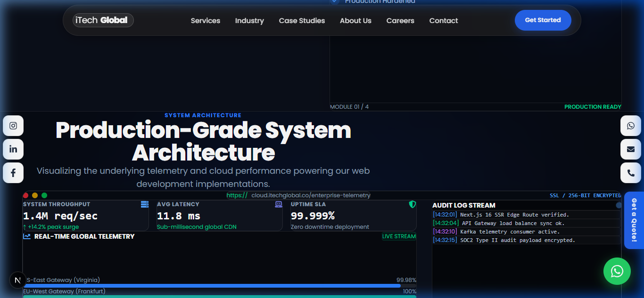The image size is (644, 298).
Task: Click the REAL-TIME GLOBAL TELEMETRY heading
Action: (x=84, y=236)
